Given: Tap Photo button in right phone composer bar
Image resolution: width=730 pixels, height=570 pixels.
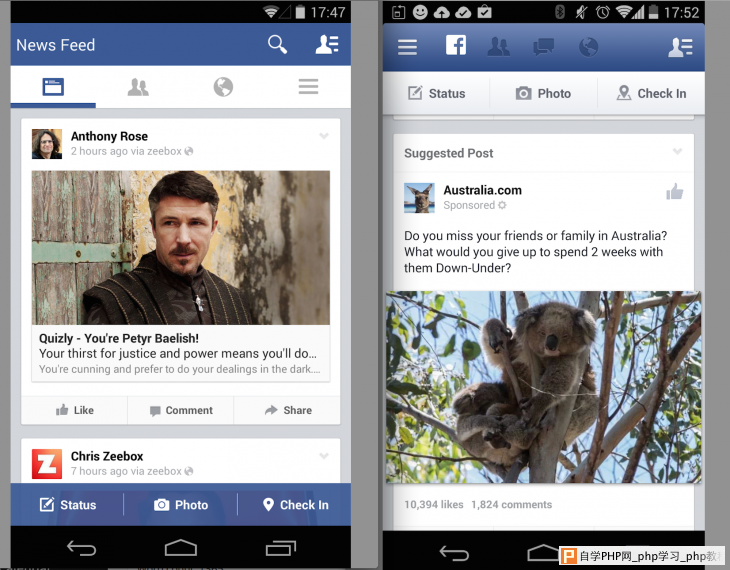Looking at the screenshot, I should pos(543,94).
